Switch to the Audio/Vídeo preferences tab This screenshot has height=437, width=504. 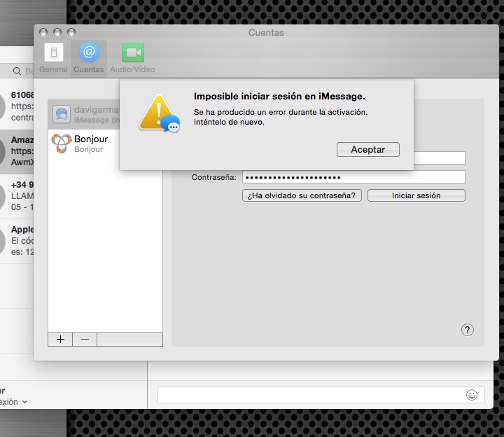[132, 58]
